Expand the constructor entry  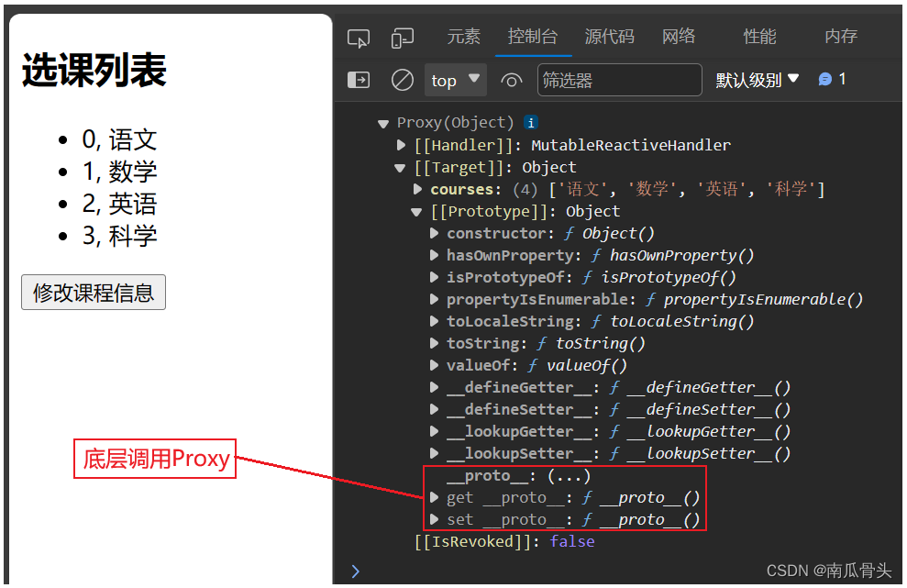coord(433,233)
